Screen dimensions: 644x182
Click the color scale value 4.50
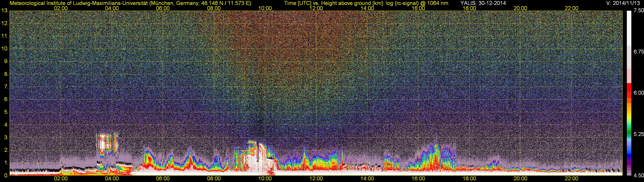tap(638, 176)
